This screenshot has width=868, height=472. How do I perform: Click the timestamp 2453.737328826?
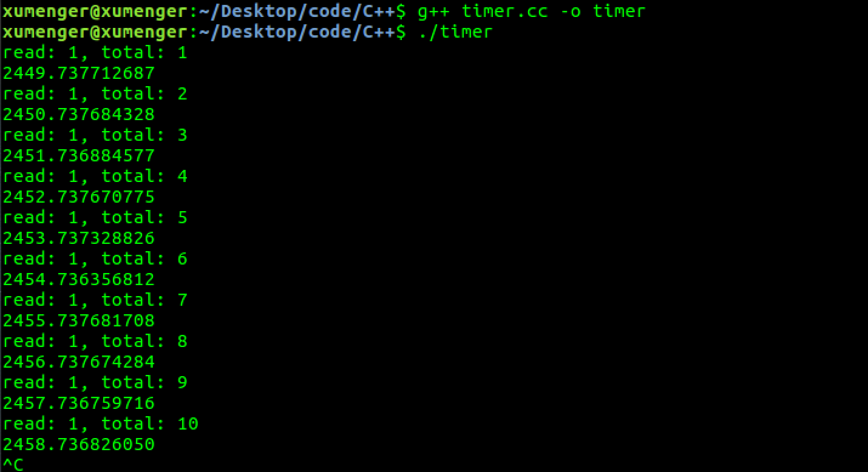coord(79,238)
